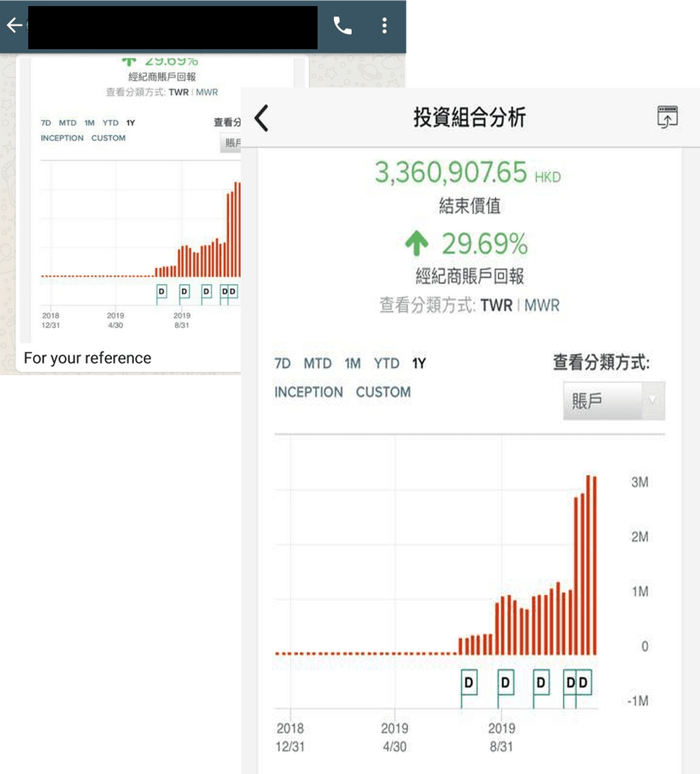Tap the 3M y-axis label
Screen dimensions: 700x774
[x=640, y=482]
